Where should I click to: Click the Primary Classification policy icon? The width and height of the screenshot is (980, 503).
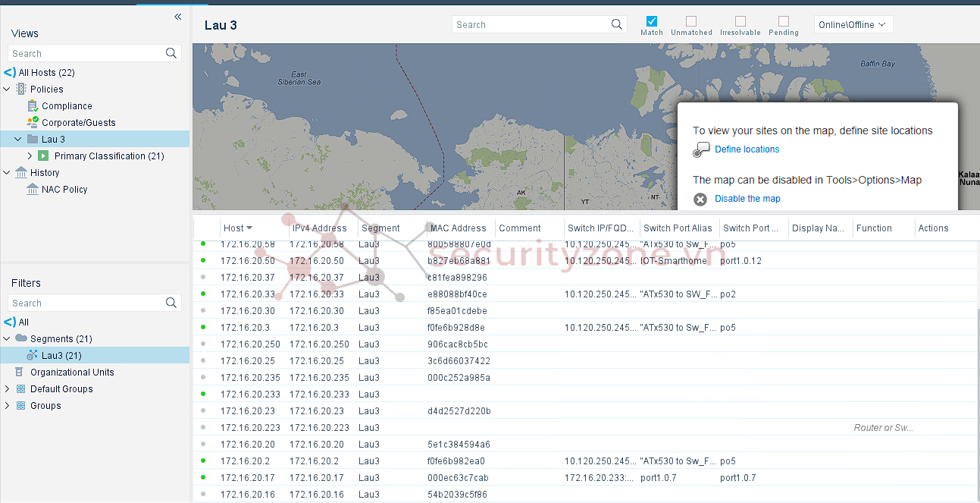(x=44, y=156)
